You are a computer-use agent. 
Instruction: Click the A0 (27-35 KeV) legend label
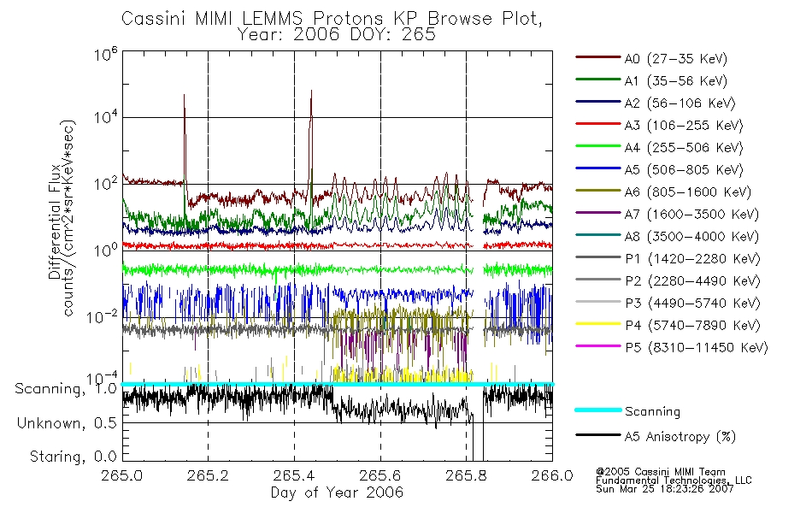(x=676, y=58)
